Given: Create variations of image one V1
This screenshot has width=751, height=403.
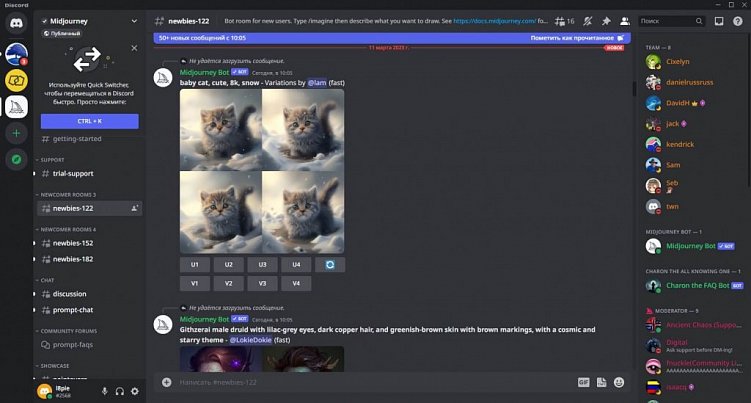Looking at the screenshot, I should click(x=194, y=283).
